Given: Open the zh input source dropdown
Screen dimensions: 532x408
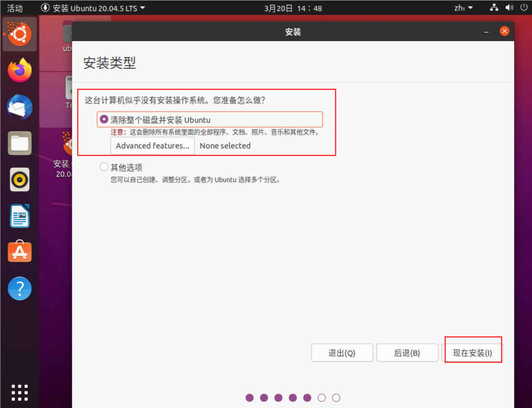Looking at the screenshot, I should tap(464, 8).
